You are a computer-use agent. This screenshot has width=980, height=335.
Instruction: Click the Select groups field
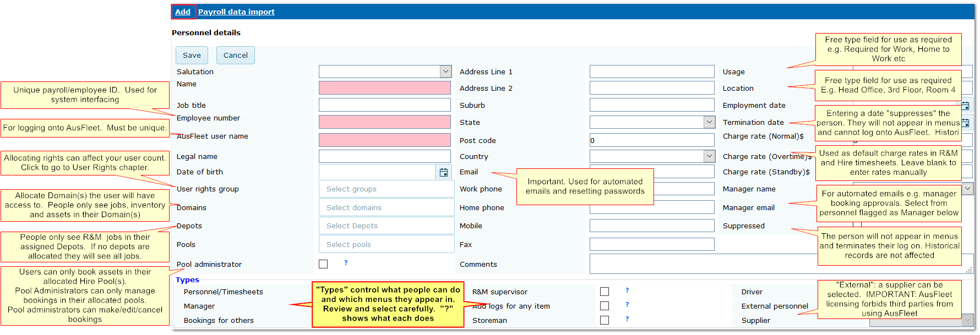[x=386, y=189]
